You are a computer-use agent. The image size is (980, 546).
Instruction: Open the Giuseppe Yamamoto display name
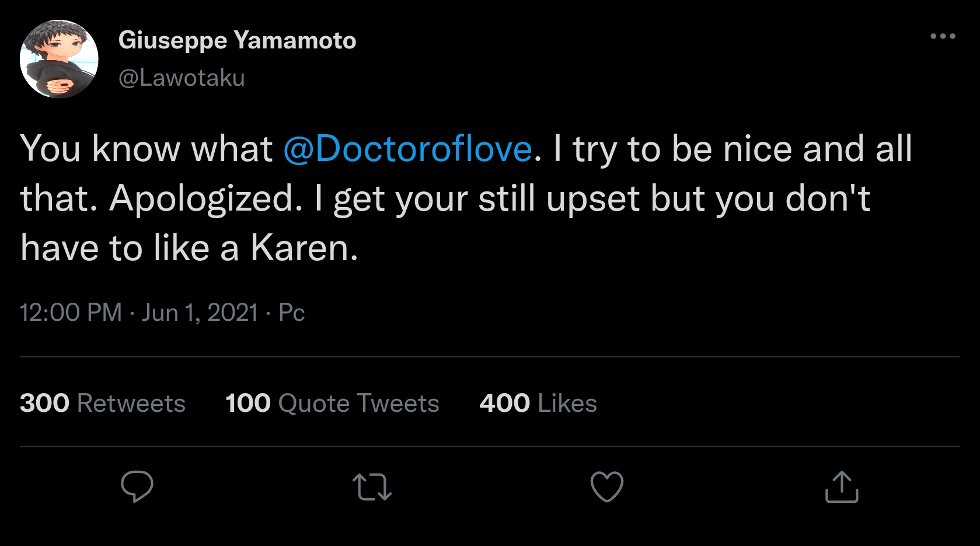(237, 40)
